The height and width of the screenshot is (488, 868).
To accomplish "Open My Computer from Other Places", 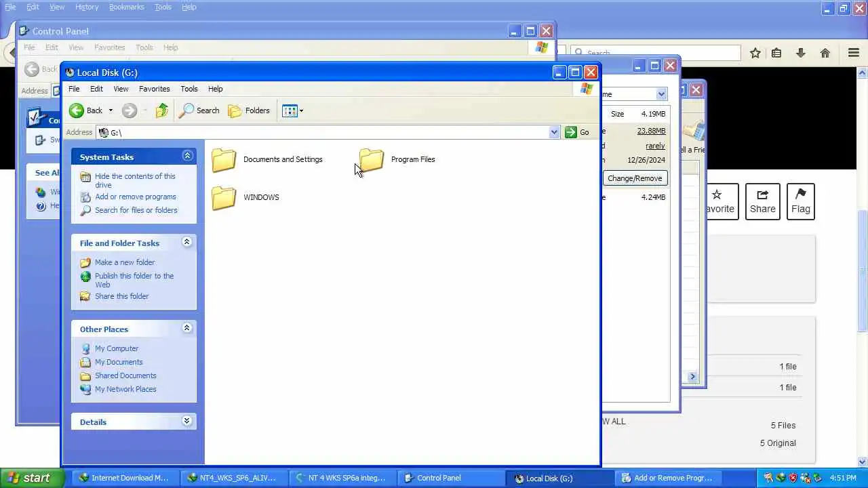I will pos(116,348).
